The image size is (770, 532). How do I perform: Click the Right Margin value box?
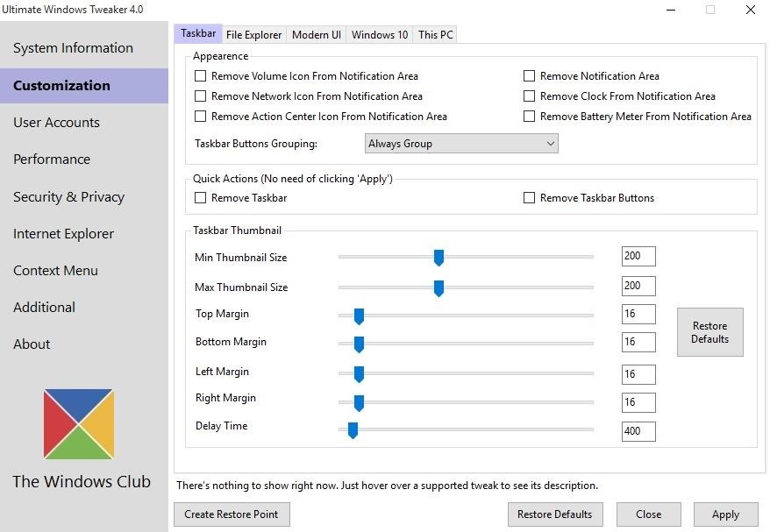point(638,402)
